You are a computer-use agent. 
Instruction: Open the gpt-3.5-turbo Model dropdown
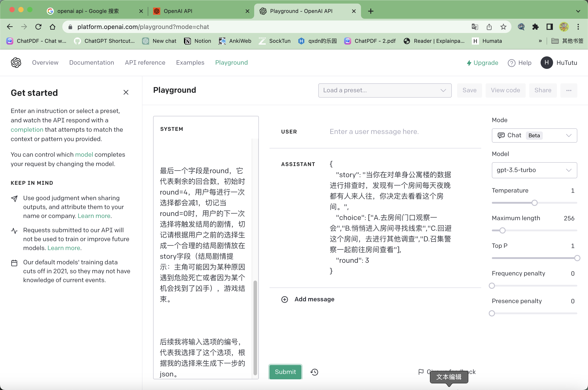[x=534, y=170]
